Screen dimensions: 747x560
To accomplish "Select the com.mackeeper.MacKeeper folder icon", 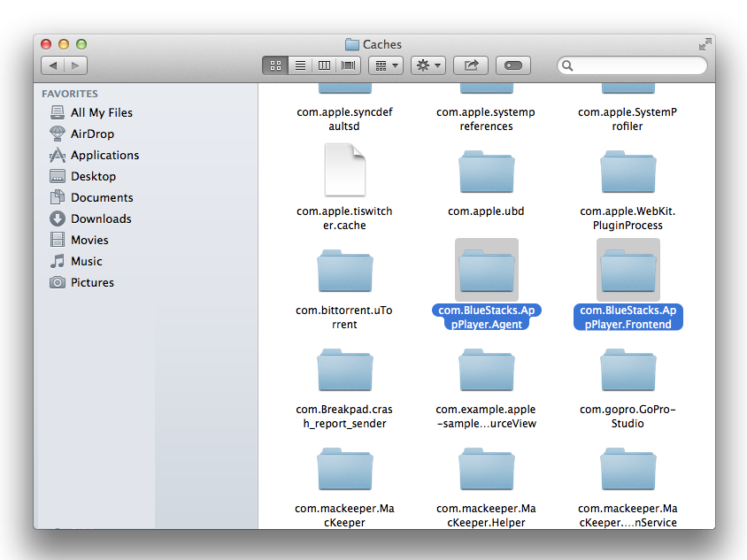I will (x=345, y=469).
